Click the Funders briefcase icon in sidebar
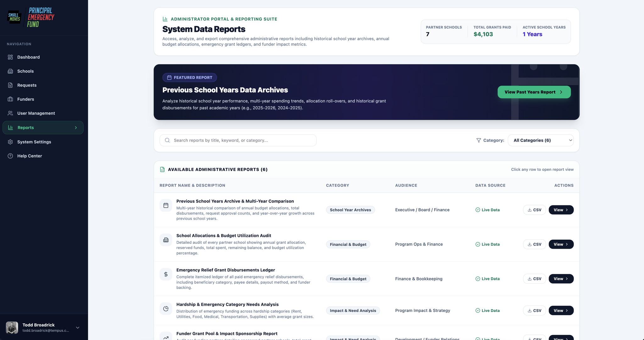 (x=10, y=99)
